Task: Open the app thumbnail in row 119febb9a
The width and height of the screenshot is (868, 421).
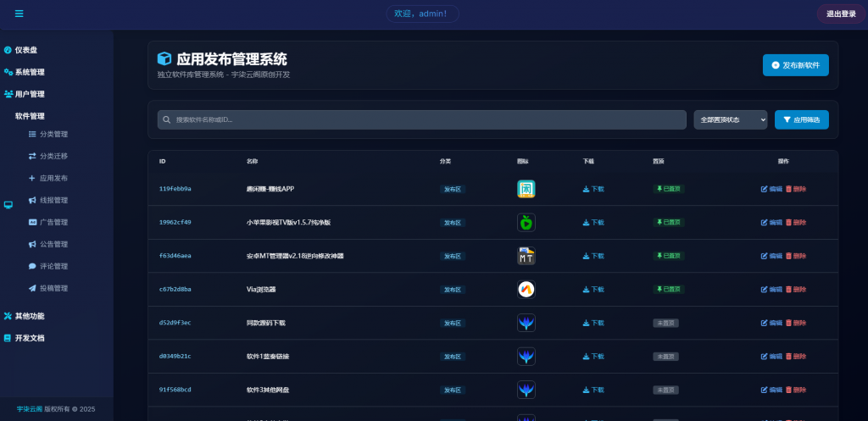Action: tap(526, 189)
